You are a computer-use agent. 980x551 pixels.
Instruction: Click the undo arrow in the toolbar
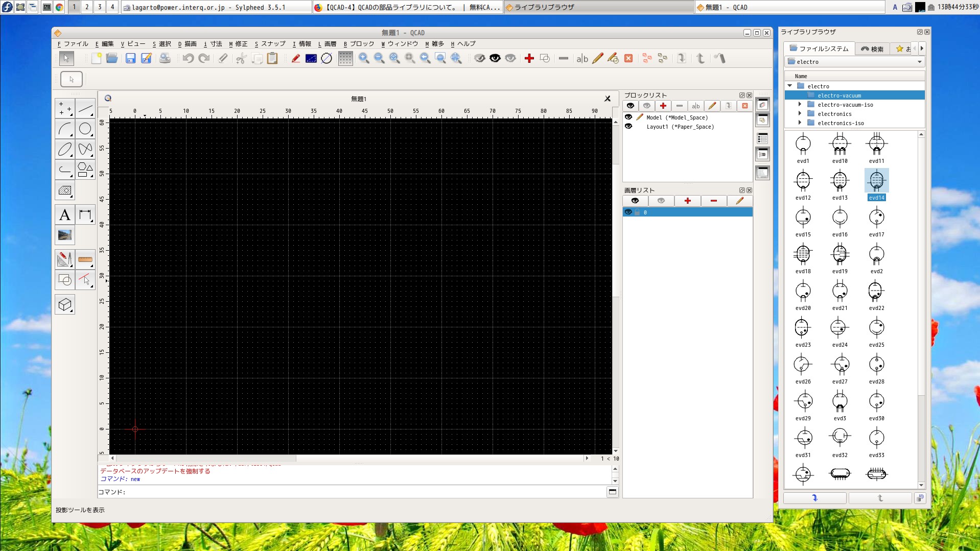[188, 59]
